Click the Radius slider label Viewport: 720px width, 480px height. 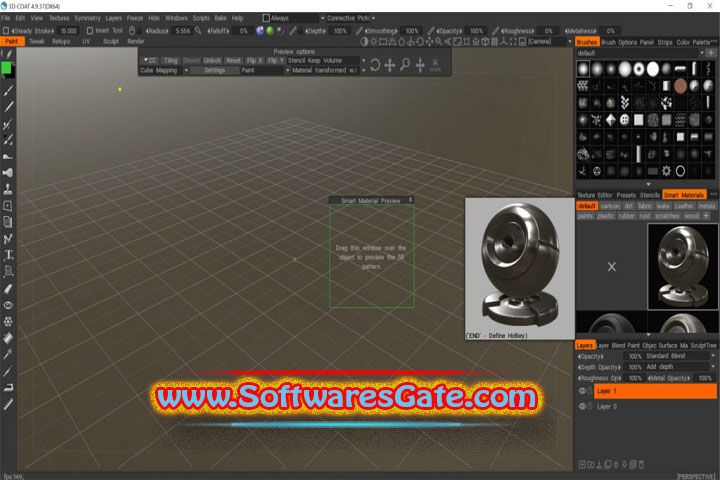(158, 31)
